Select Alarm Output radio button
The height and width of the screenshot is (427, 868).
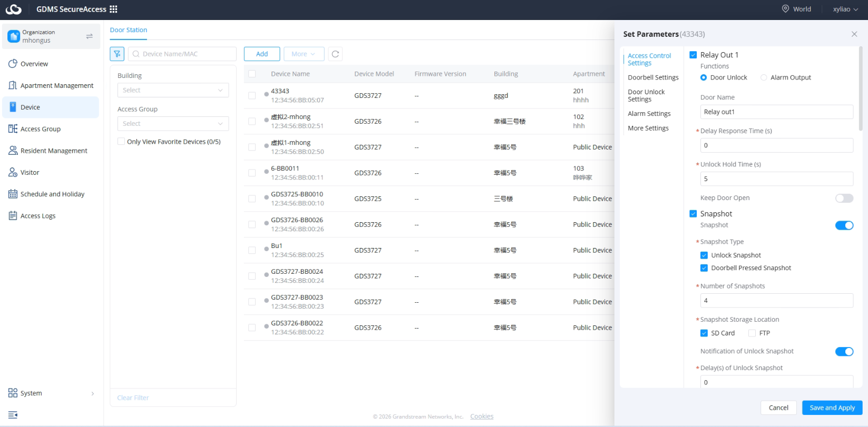(x=764, y=77)
